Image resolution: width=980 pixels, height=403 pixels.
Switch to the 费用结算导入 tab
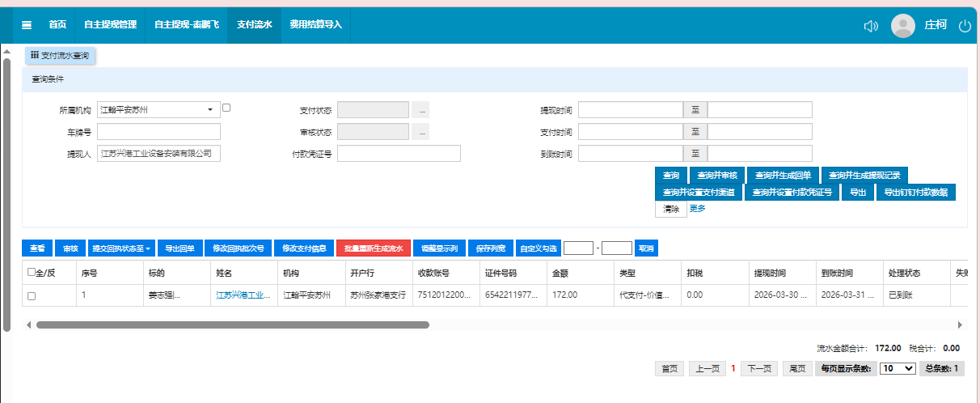[316, 25]
